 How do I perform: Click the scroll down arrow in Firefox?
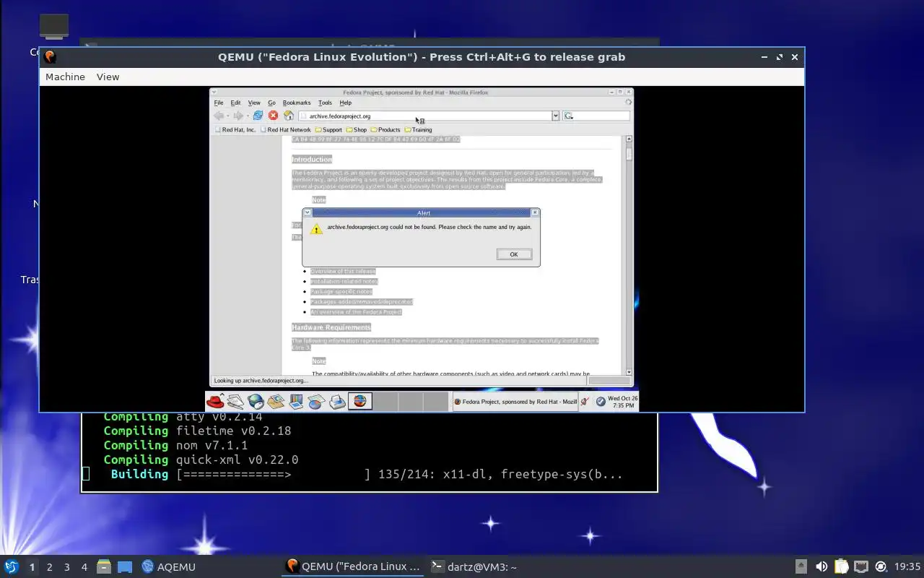(629, 372)
